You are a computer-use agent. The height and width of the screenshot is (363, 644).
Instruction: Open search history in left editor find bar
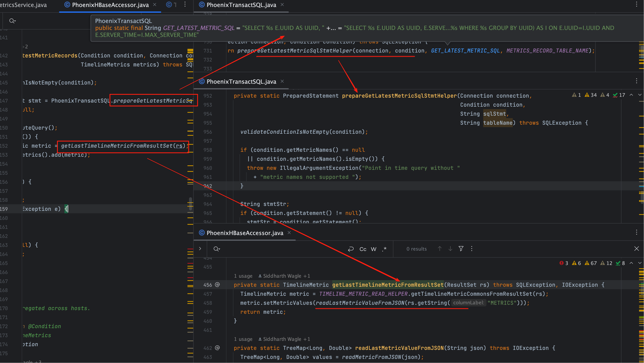12,21
